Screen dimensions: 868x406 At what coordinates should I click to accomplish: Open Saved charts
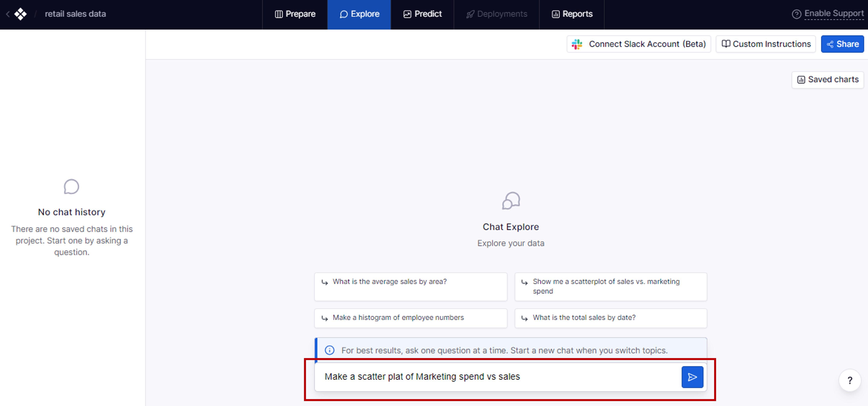pyautogui.click(x=828, y=79)
